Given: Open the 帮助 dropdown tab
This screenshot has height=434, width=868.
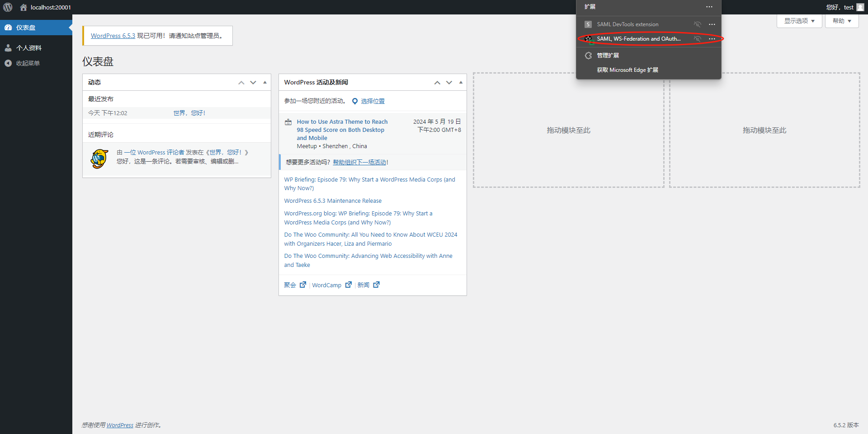Looking at the screenshot, I should [x=841, y=21].
